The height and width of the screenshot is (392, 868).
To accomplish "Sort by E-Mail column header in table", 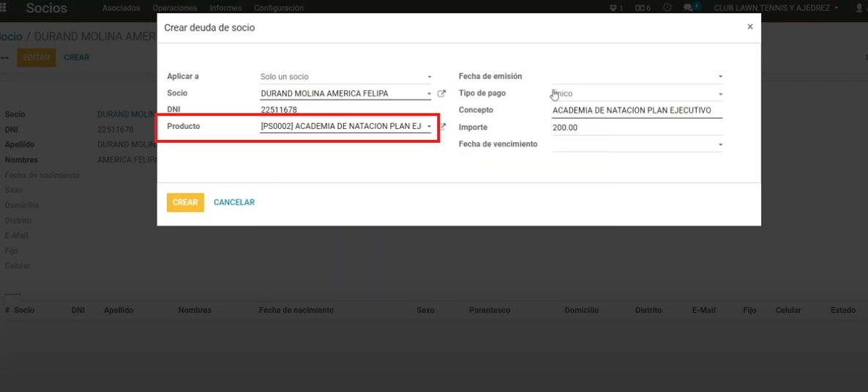I will pyautogui.click(x=704, y=310).
